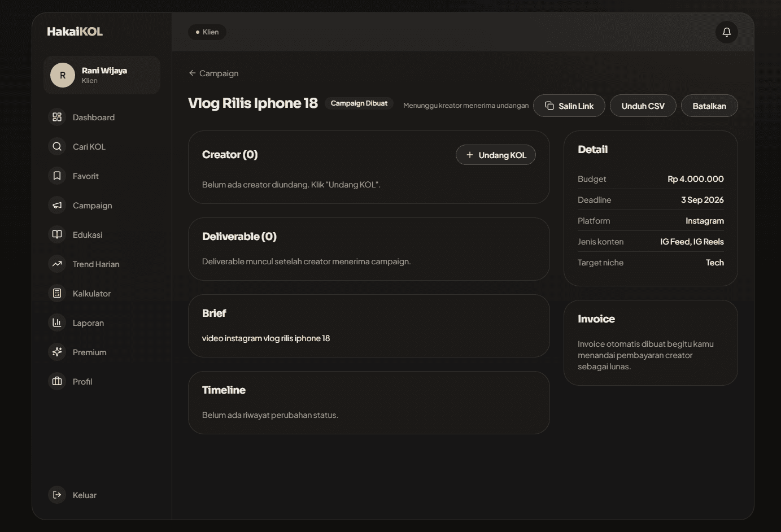This screenshot has width=781, height=532.
Task: Click the Trend Harian chart icon
Action: coord(57,264)
